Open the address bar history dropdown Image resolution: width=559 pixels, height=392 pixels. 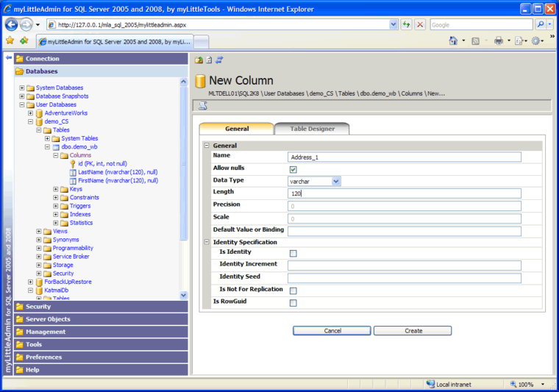click(393, 24)
